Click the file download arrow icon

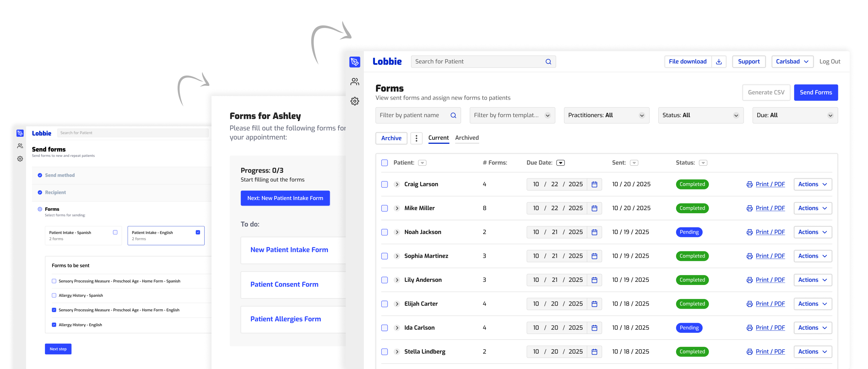[x=718, y=62]
